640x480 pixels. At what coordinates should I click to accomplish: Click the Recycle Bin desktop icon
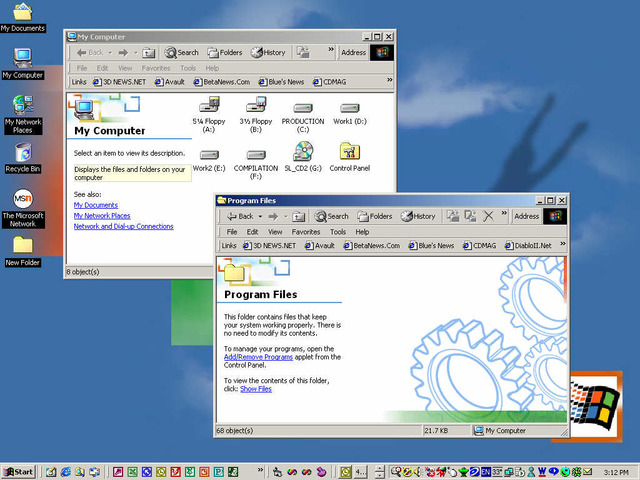(x=23, y=152)
